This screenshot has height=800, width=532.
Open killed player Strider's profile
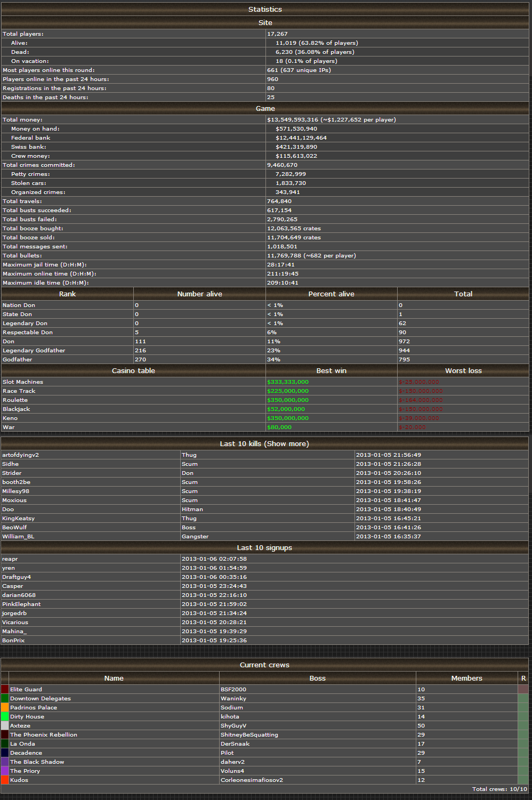click(x=12, y=473)
